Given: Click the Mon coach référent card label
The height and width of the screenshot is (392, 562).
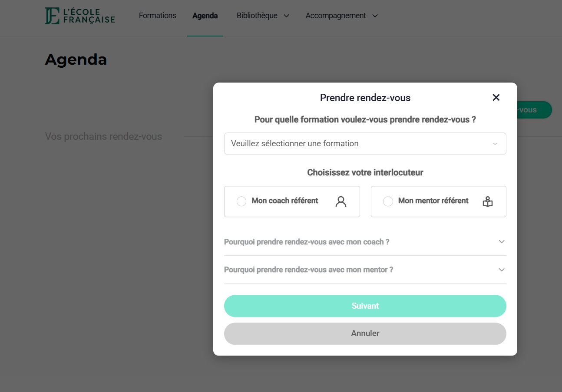Looking at the screenshot, I should (285, 201).
